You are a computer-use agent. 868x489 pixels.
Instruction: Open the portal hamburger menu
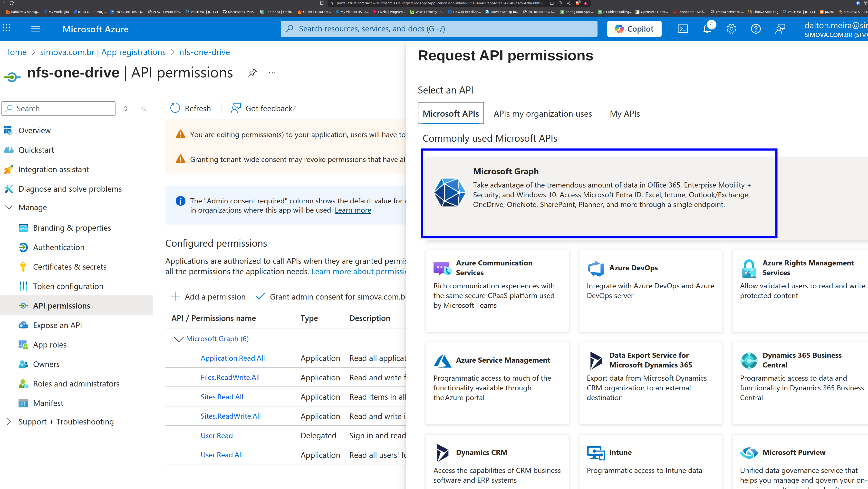coord(35,29)
